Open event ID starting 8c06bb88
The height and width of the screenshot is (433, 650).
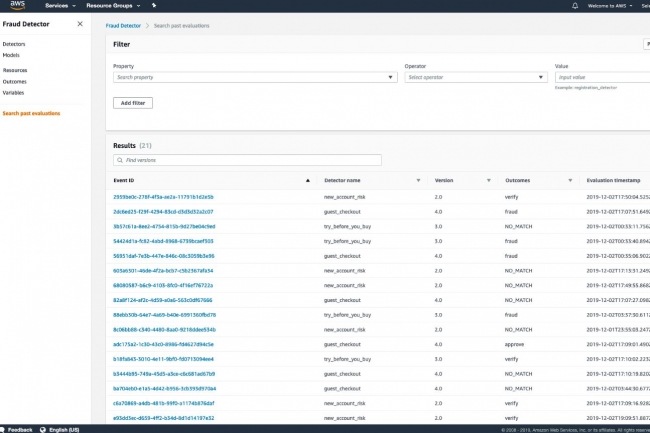pos(165,330)
